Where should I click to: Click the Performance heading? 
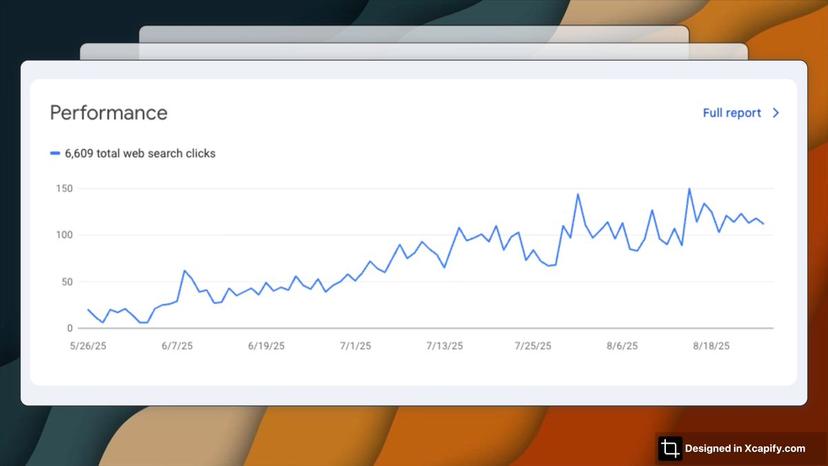pos(109,113)
